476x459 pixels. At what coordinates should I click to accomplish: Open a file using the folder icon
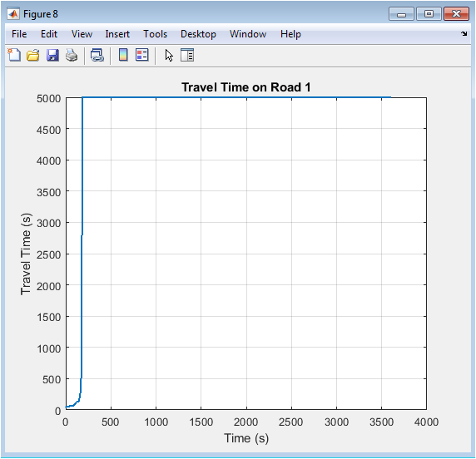coord(33,55)
